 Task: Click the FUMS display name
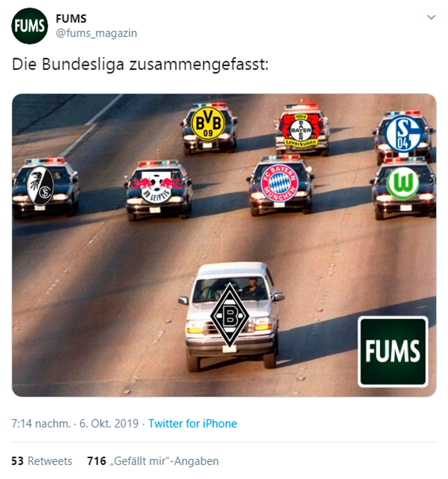(x=71, y=19)
